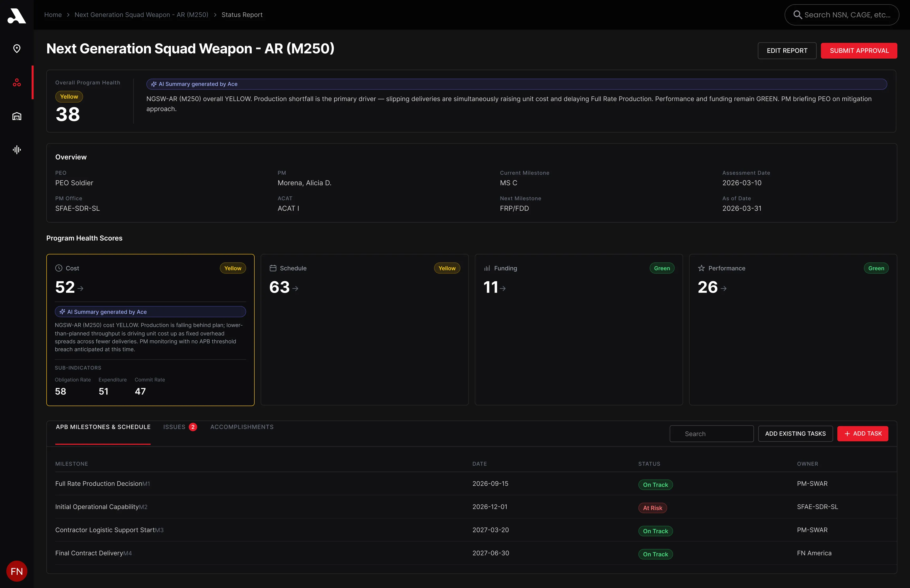Click the Funding bar chart icon
This screenshot has width=910, height=588.
(x=487, y=268)
